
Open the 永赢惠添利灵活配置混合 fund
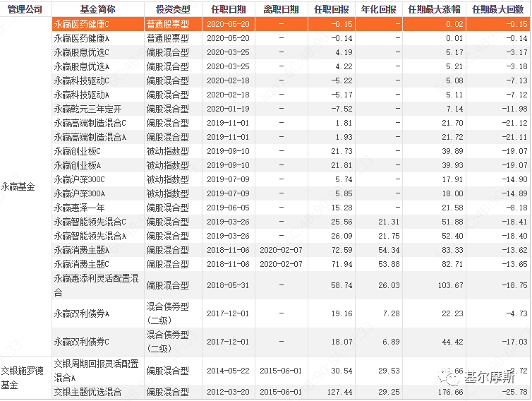pos(97,285)
